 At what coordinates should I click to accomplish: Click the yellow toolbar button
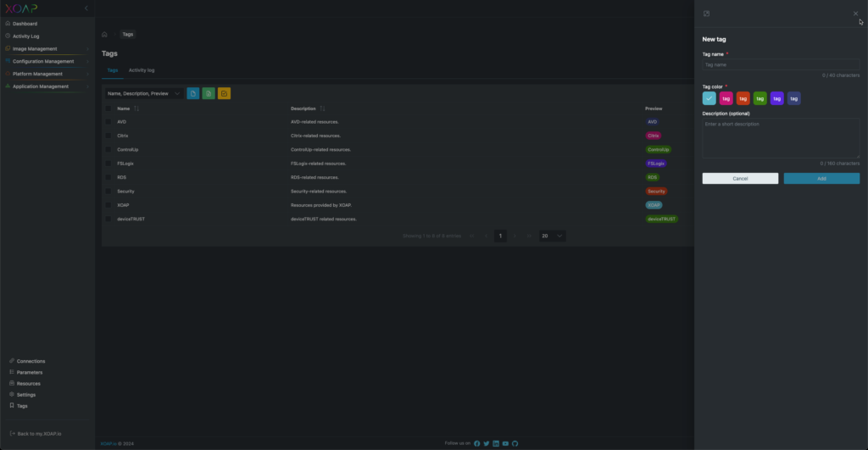point(224,93)
